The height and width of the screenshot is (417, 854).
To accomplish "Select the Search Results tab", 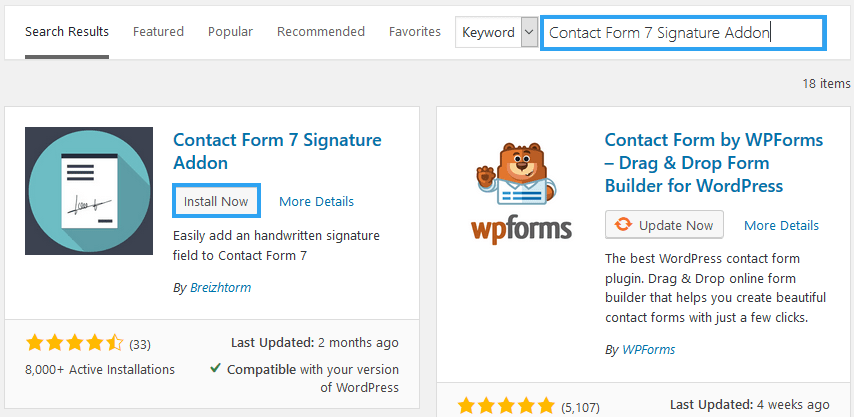I will 67,32.
